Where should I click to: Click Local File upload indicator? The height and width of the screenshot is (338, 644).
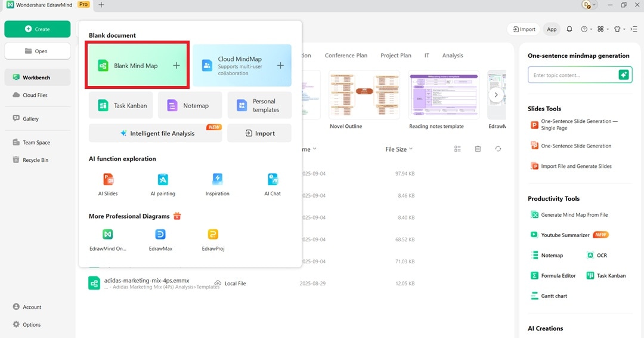pos(230,283)
